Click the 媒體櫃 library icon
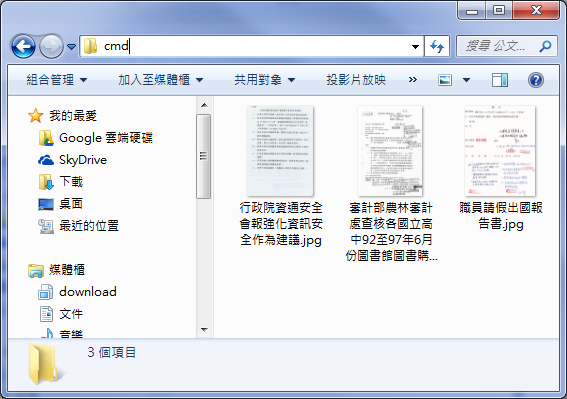The width and height of the screenshot is (567, 399). [x=36, y=271]
